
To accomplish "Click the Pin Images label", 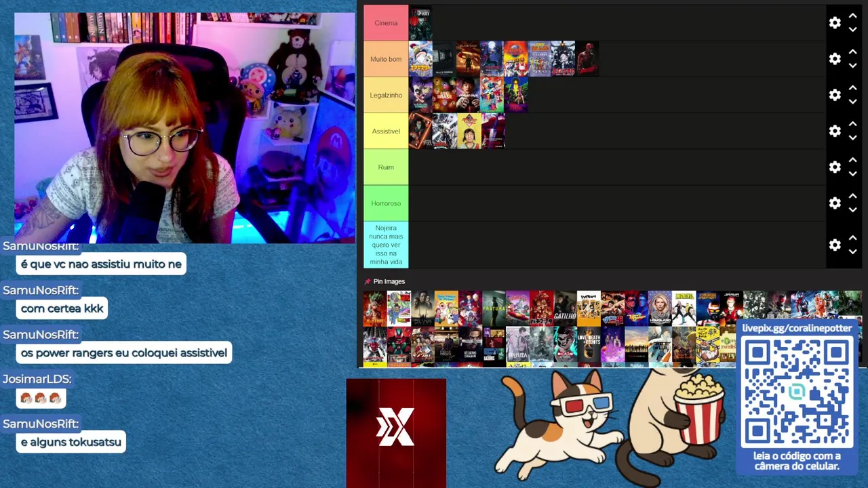I will 389,281.
